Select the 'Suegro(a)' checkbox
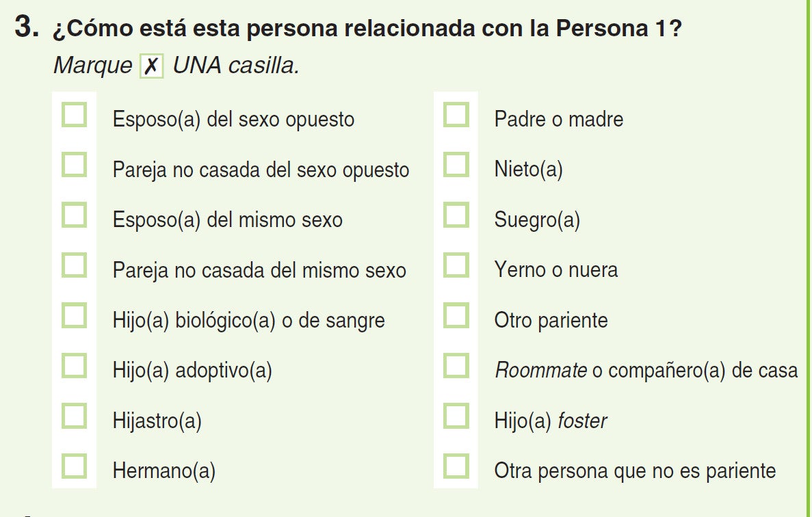 (456, 215)
